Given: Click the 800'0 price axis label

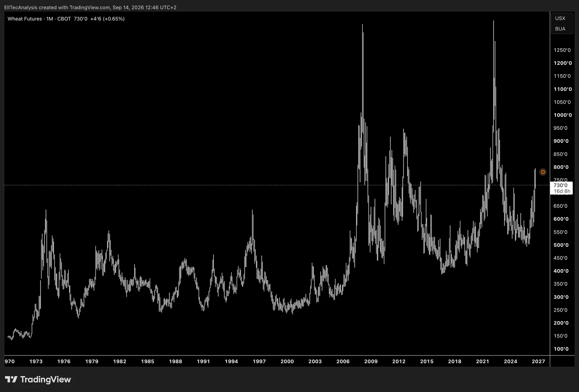Looking at the screenshot, I should tap(561, 167).
